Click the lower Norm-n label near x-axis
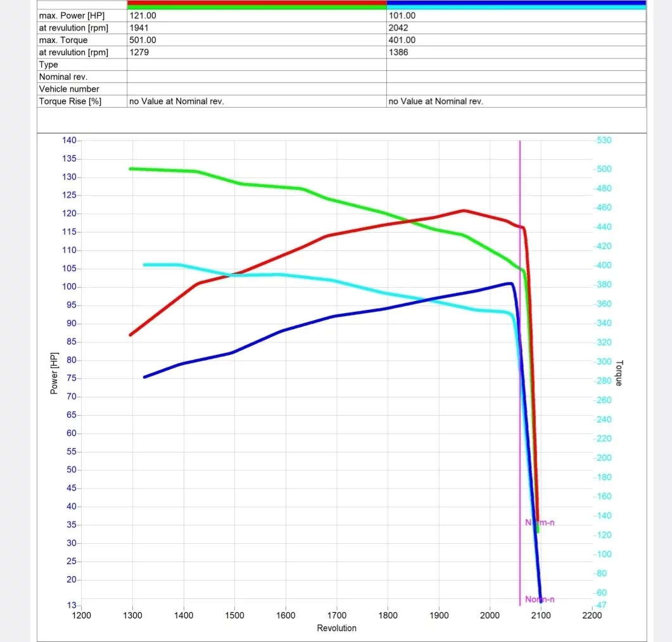Image resolution: width=672 pixels, height=642 pixels. tap(540, 600)
